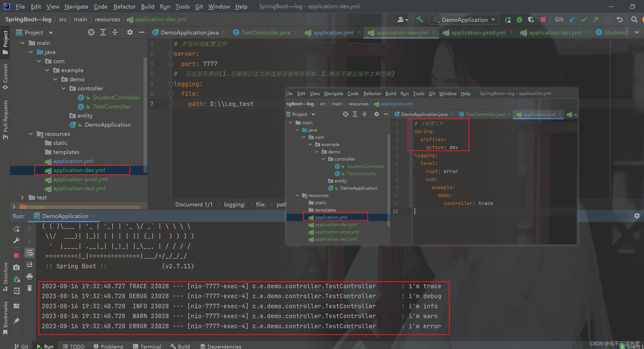Viewport: 644px width, 349px height.
Task: Expand the test folder in the project tree
Action: 22,198
